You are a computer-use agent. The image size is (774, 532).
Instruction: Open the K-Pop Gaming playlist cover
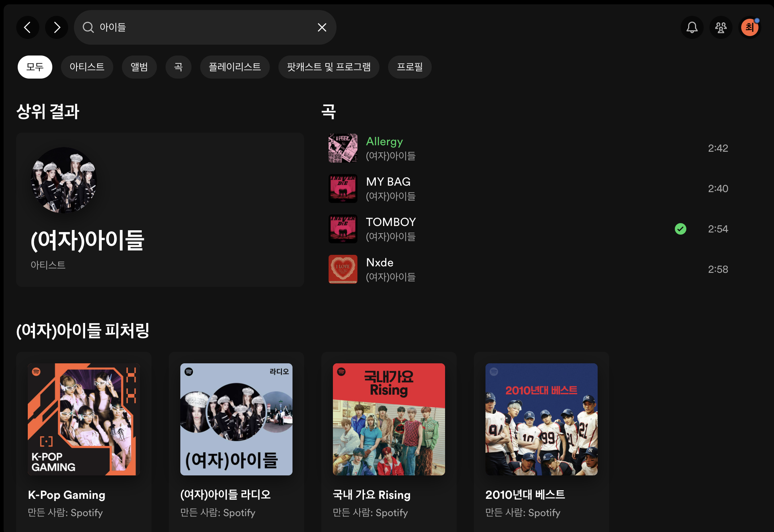pyautogui.click(x=84, y=419)
